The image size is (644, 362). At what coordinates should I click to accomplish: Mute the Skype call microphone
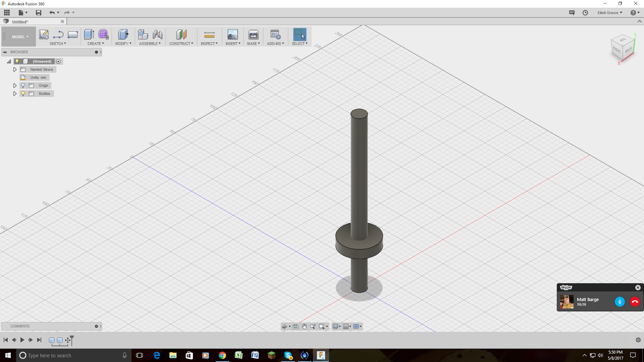click(619, 302)
